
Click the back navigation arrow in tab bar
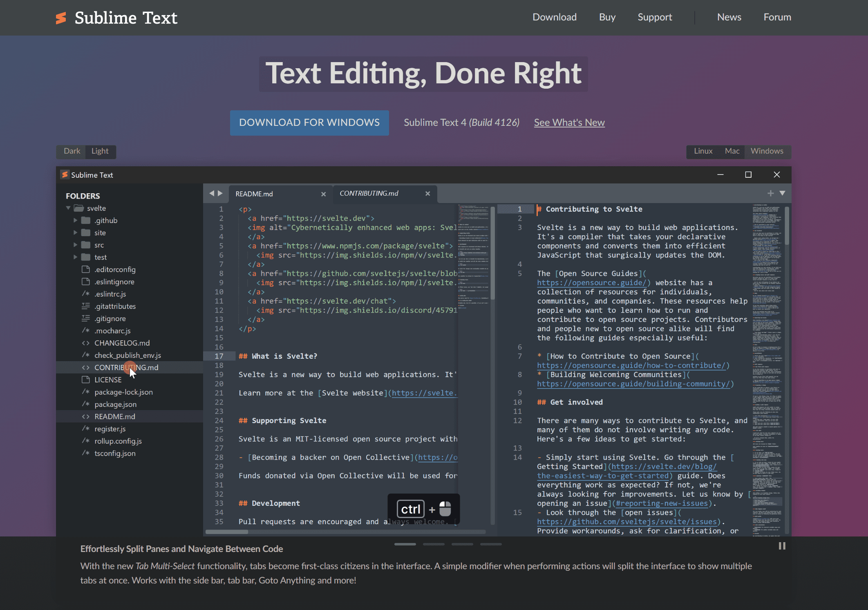coord(212,193)
